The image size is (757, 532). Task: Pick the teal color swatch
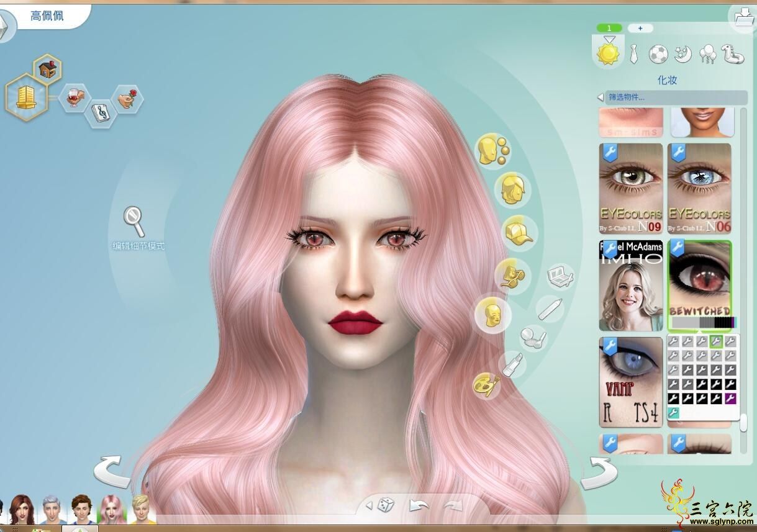click(673, 413)
